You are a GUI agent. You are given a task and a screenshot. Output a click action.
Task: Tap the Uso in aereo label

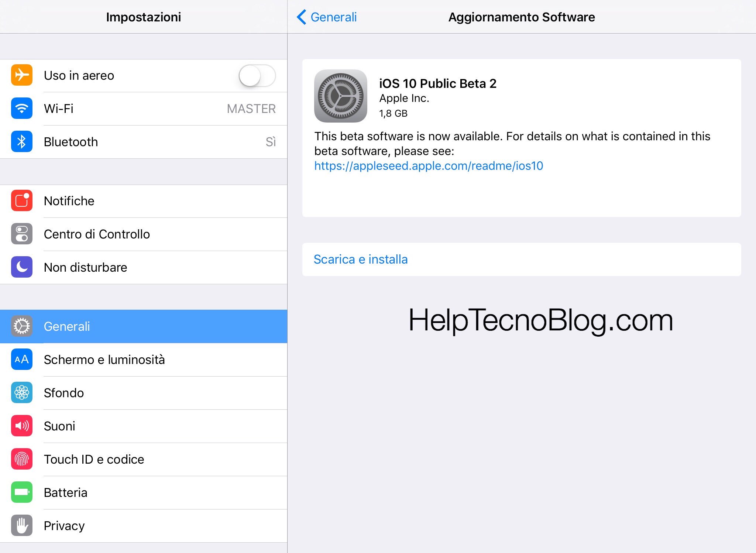pyautogui.click(x=79, y=75)
